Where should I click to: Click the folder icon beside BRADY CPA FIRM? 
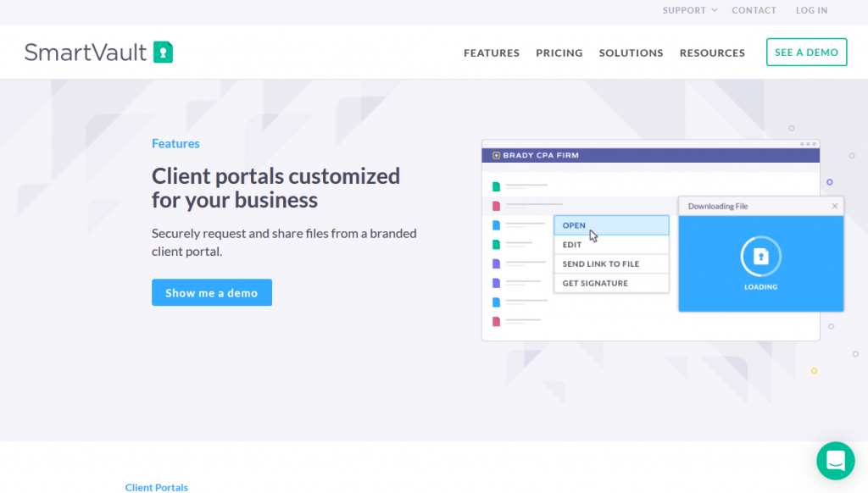tap(496, 155)
